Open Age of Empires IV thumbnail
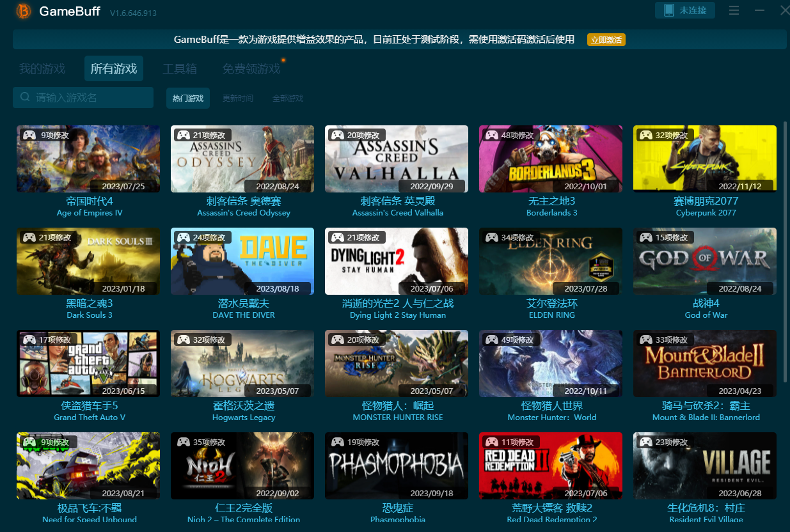The height and width of the screenshot is (532, 790). click(88, 159)
